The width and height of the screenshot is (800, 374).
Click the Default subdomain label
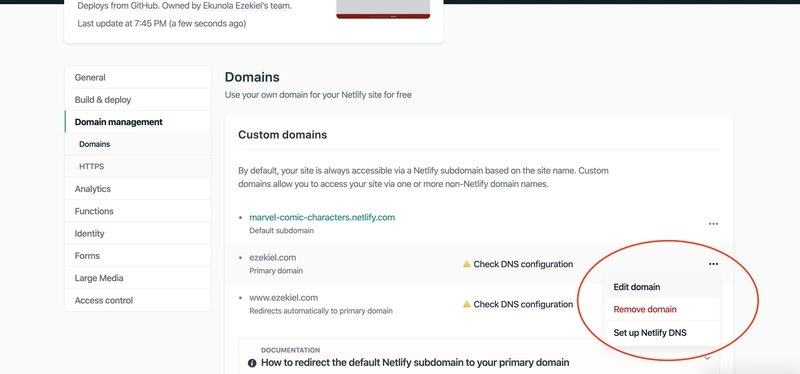(x=281, y=231)
